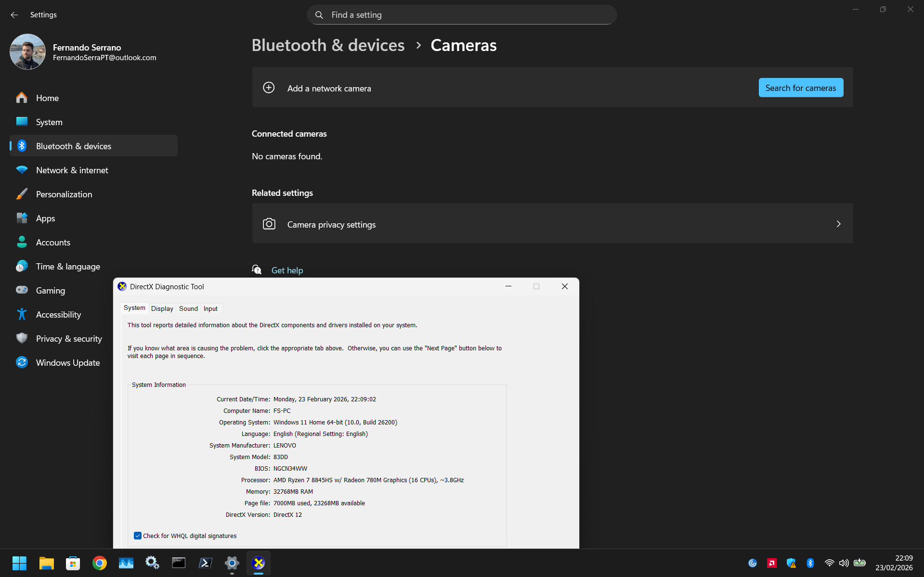The height and width of the screenshot is (577, 924).
Task: Expand Camera privacy settings chevron
Action: pyautogui.click(x=838, y=224)
